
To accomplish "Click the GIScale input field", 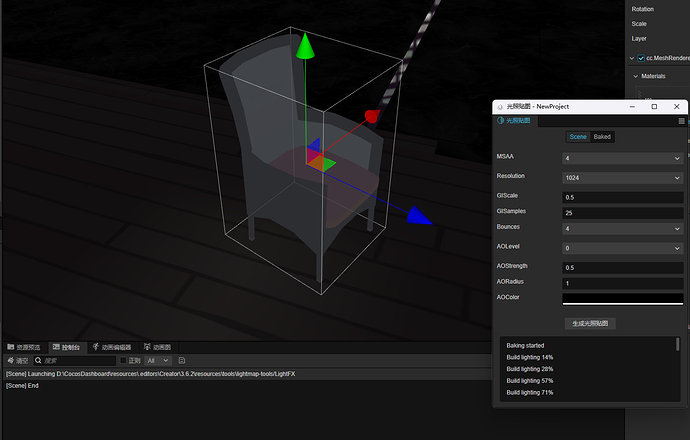I will [x=623, y=197].
